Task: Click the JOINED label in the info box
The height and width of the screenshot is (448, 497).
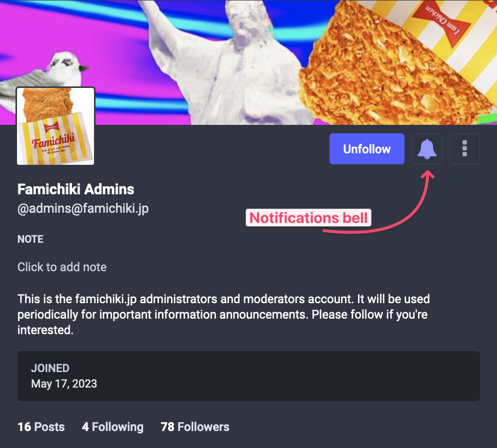Action: 50,368
